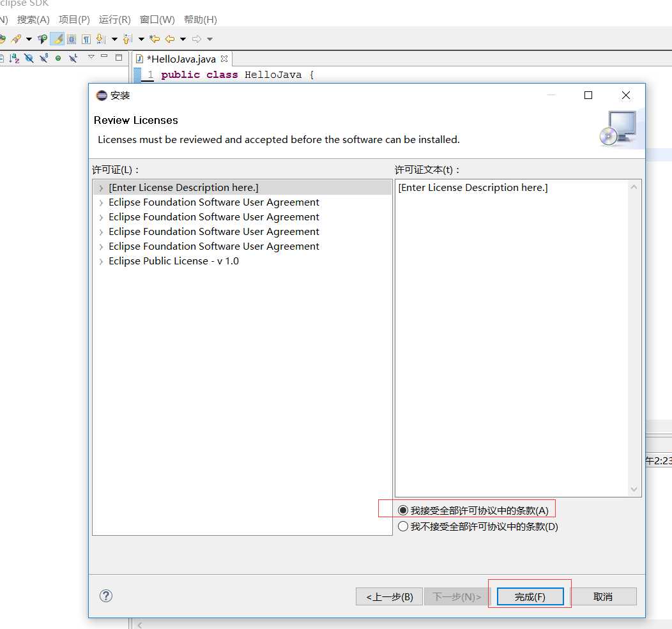Open the 运行(R) menu

point(114,20)
